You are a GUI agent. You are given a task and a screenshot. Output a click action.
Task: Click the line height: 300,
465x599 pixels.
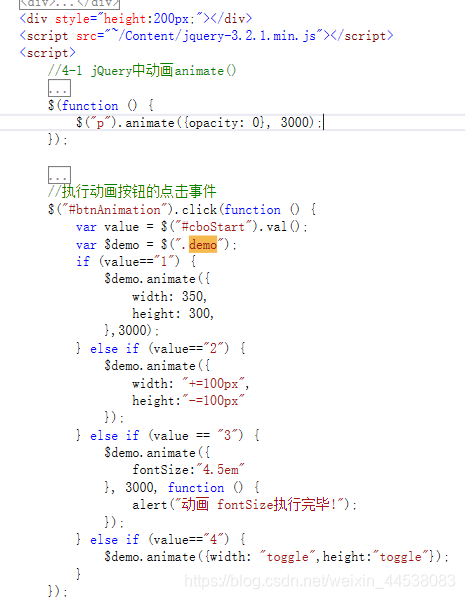[173, 314]
